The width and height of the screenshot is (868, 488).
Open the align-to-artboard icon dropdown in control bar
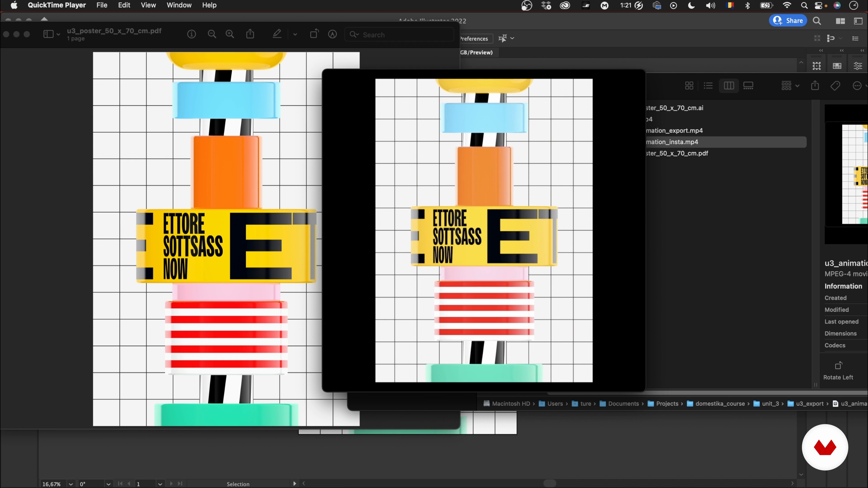pyautogui.click(x=506, y=38)
